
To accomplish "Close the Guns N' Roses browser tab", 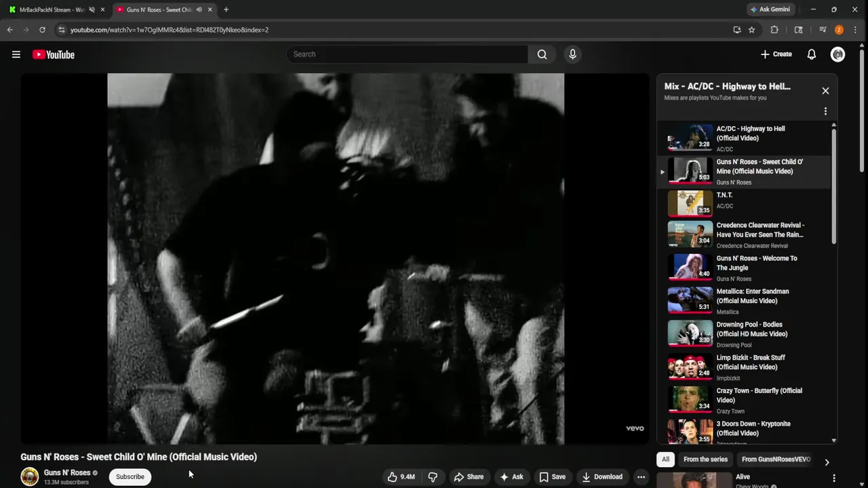I will pos(210,9).
